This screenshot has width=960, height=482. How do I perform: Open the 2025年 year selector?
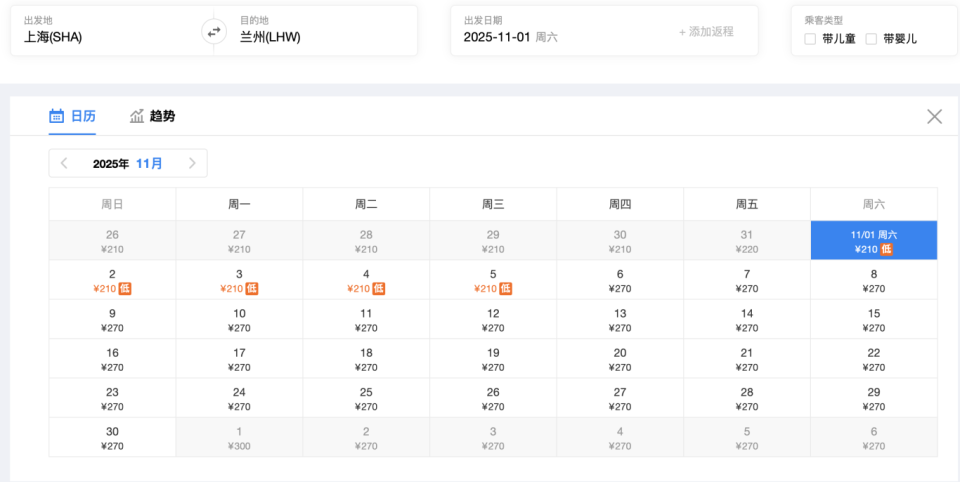click(111, 163)
